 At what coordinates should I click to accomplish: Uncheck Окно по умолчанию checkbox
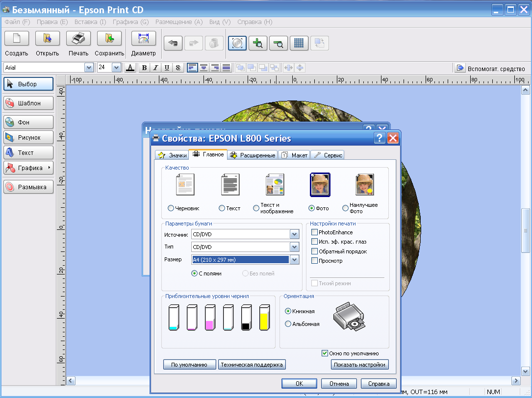[325, 353]
